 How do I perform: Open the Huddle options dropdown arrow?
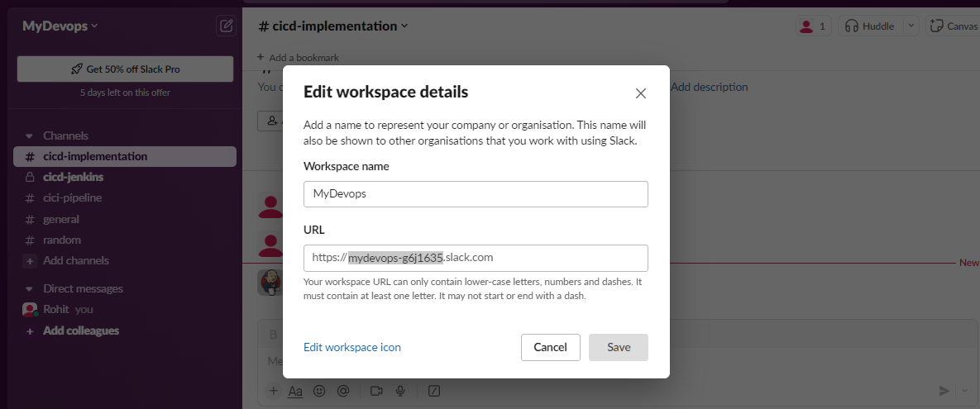911,26
